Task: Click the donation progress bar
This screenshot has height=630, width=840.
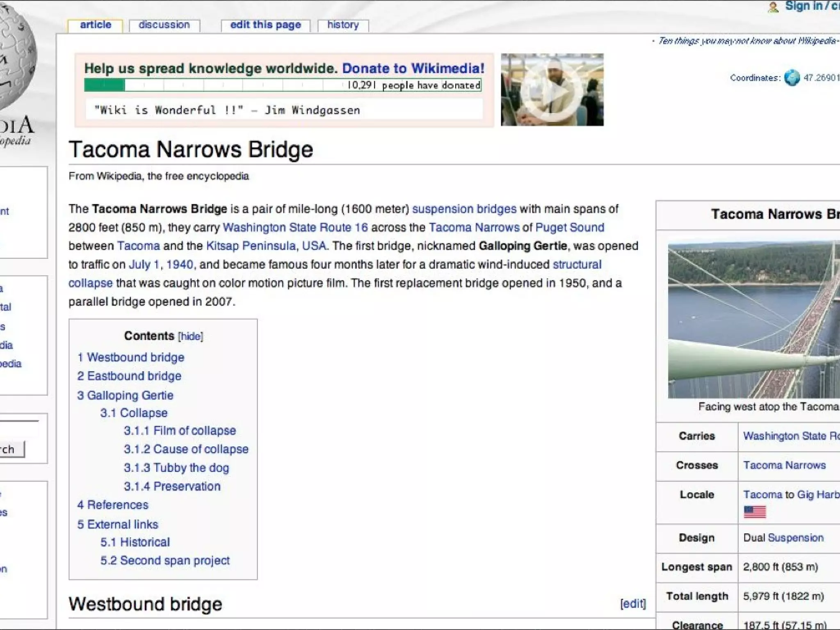Action: click(x=283, y=85)
